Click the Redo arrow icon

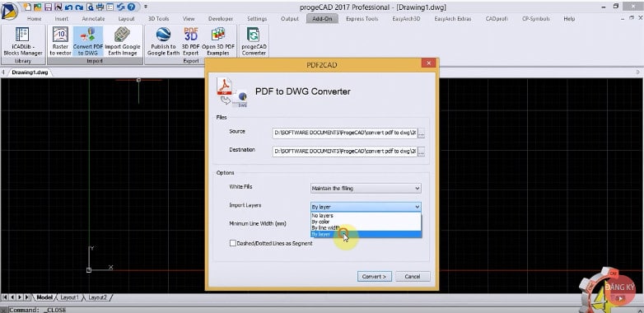pos(79,7)
